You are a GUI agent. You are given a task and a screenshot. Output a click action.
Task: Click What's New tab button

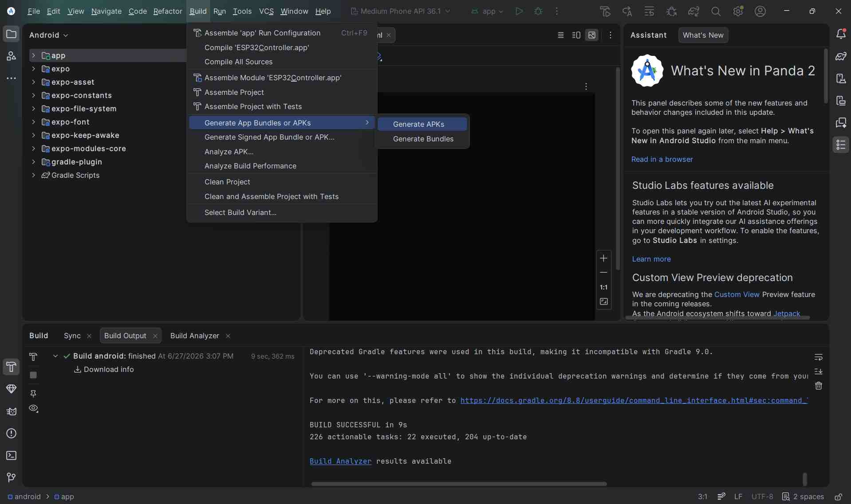[x=703, y=35]
